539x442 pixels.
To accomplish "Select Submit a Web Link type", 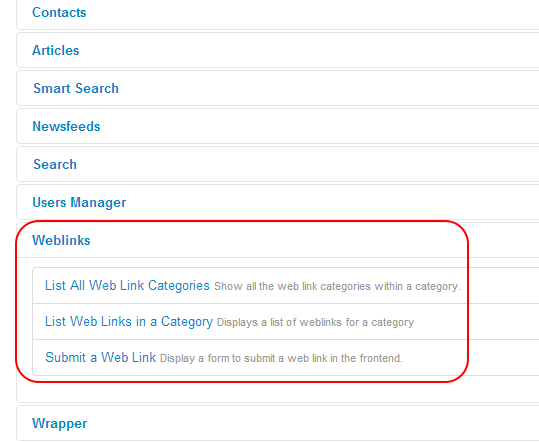I will [x=100, y=357].
